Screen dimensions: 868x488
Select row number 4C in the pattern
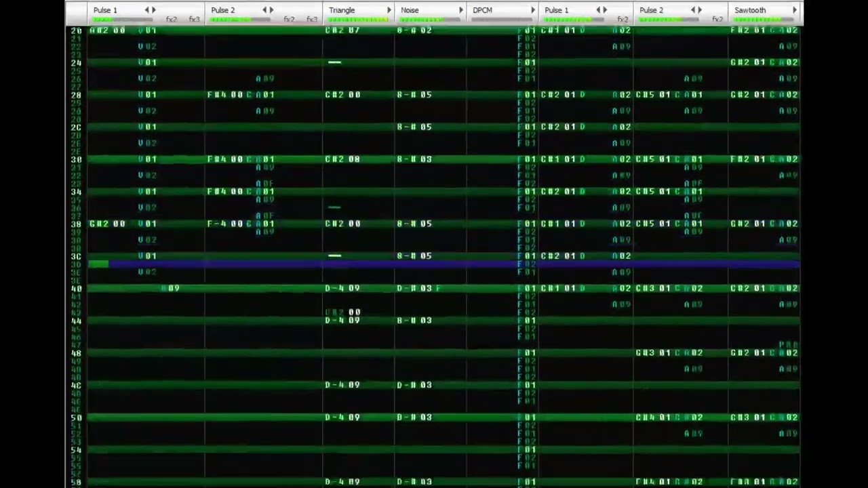point(76,385)
